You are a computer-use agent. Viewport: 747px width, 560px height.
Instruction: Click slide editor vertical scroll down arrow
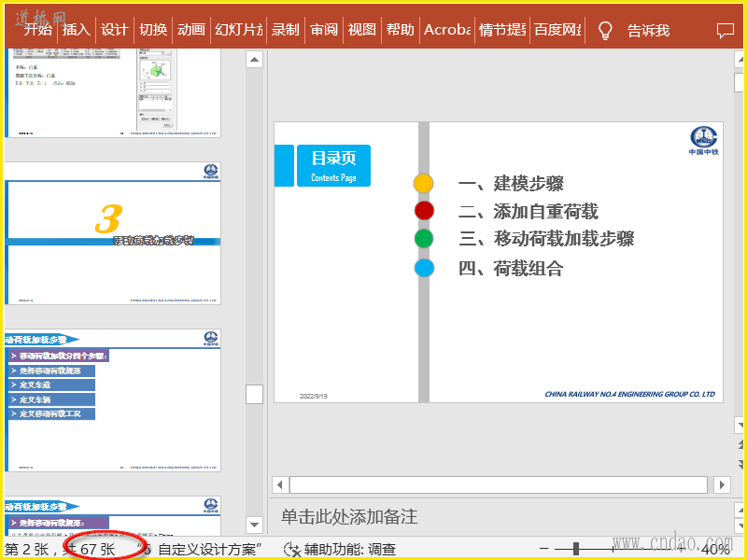[x=740, y=425]
